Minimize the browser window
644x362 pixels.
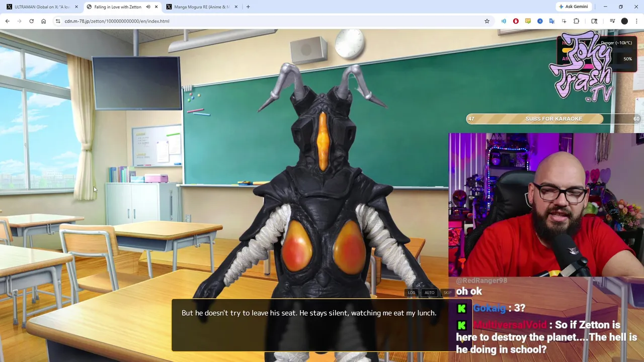(x=605, y=7)
